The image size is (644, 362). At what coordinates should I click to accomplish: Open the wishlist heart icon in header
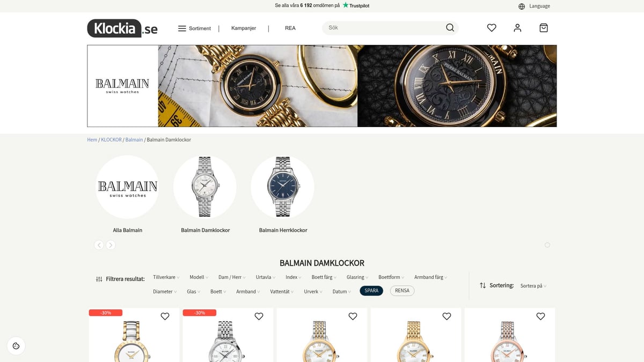[x=492, y=28]
